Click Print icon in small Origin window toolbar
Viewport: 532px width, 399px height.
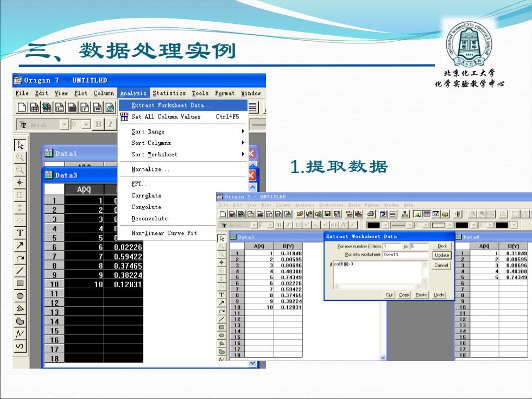pos(371,214)
